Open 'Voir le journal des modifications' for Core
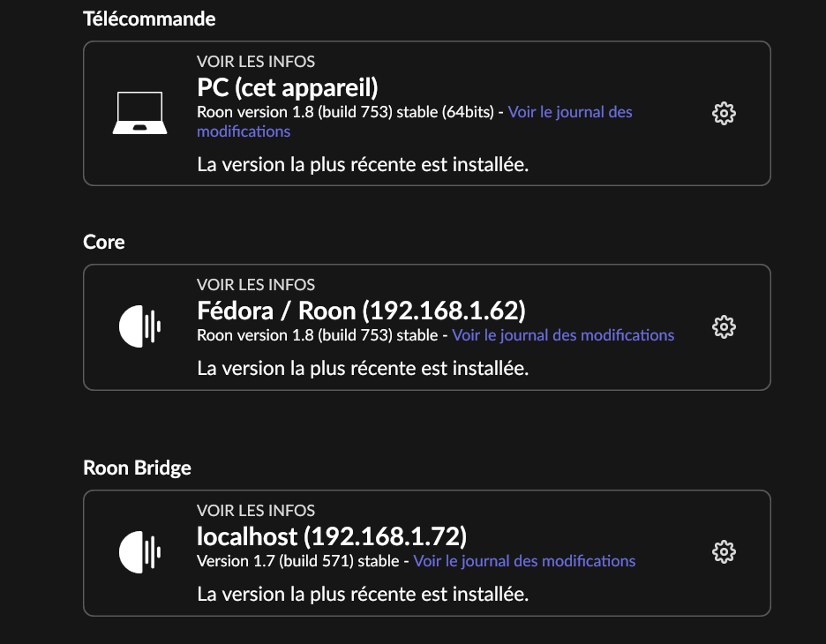This screenshot has width=826, height=644. (563, 335)
